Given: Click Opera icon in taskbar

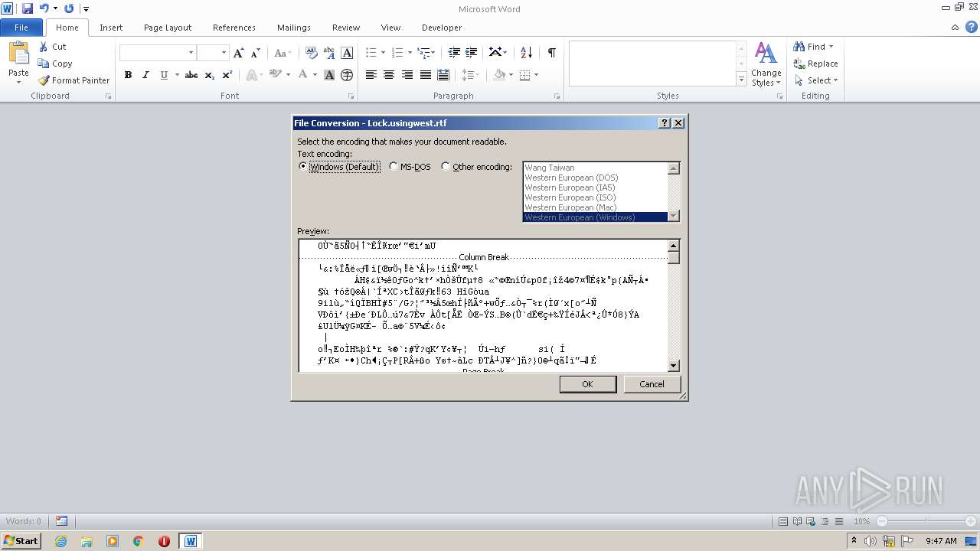Looking at the screenshot, I should point(164,541).
